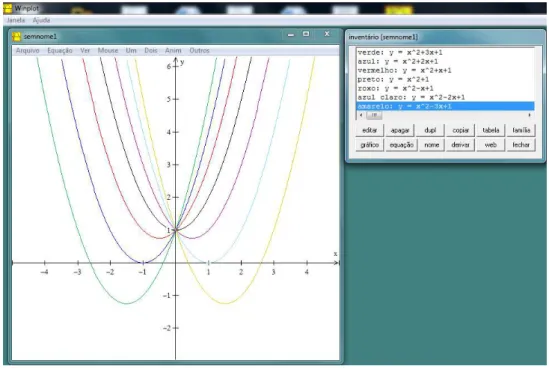Click the apagar button

coord(400,130)
